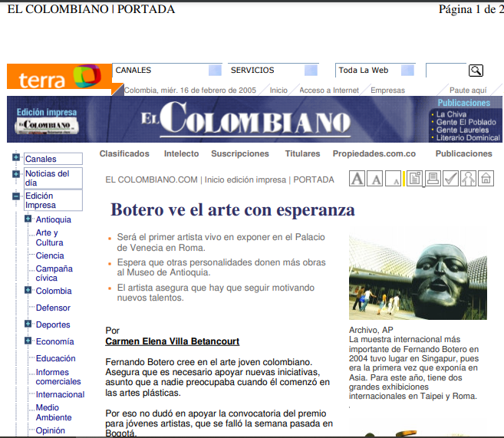Click the magnifying glass search button
This screenshot has height=438, width=504.
click(x=476, y=71)
